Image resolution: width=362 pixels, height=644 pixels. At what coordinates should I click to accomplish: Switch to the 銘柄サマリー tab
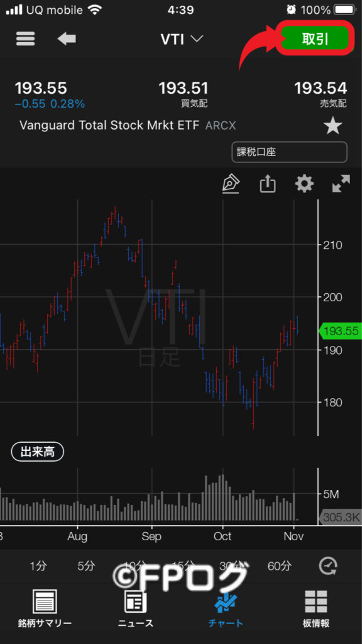point(45,608)
